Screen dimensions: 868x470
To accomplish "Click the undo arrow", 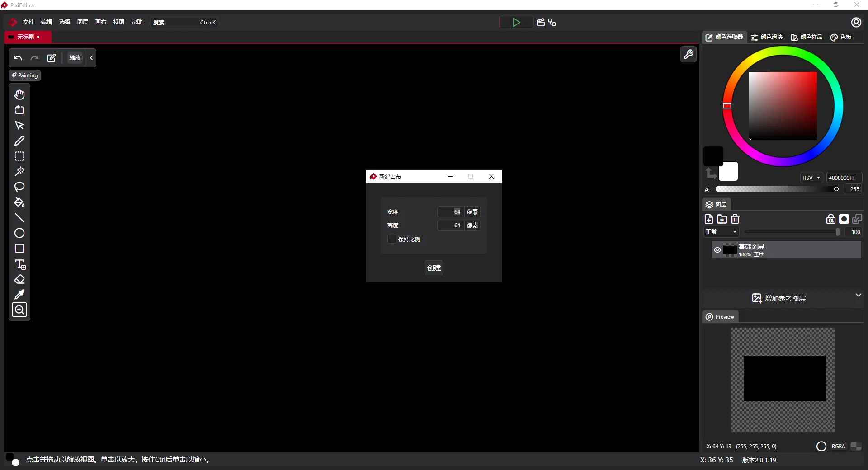I will coord(18,58).
